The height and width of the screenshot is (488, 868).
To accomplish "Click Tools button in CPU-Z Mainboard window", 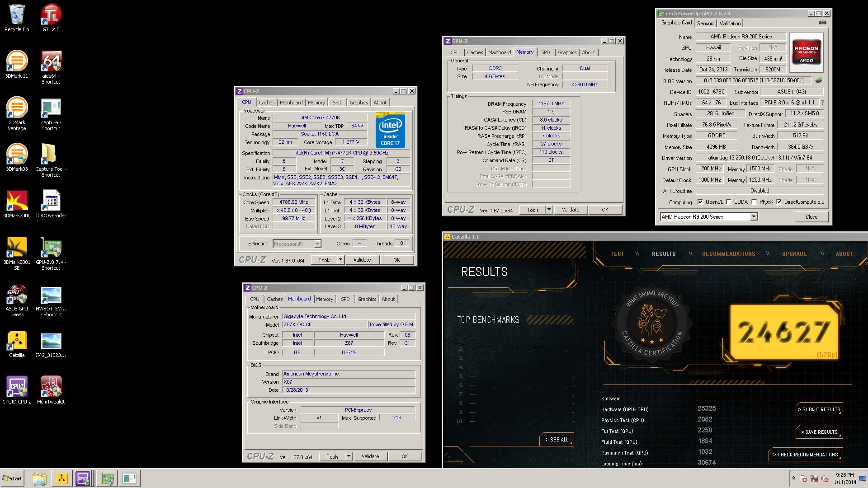I will tap(332, 456).
